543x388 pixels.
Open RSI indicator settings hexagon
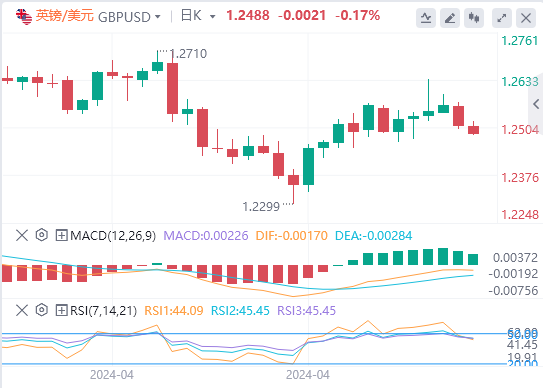pyautogui.click(x=42, y=310)
